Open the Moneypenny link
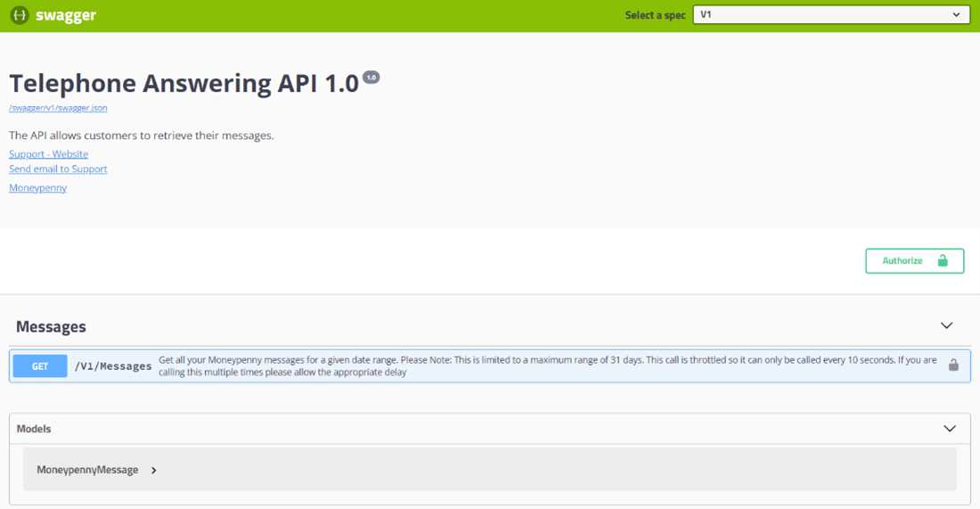This screenshot has width=980, height=509. click(x=37, y=187)
